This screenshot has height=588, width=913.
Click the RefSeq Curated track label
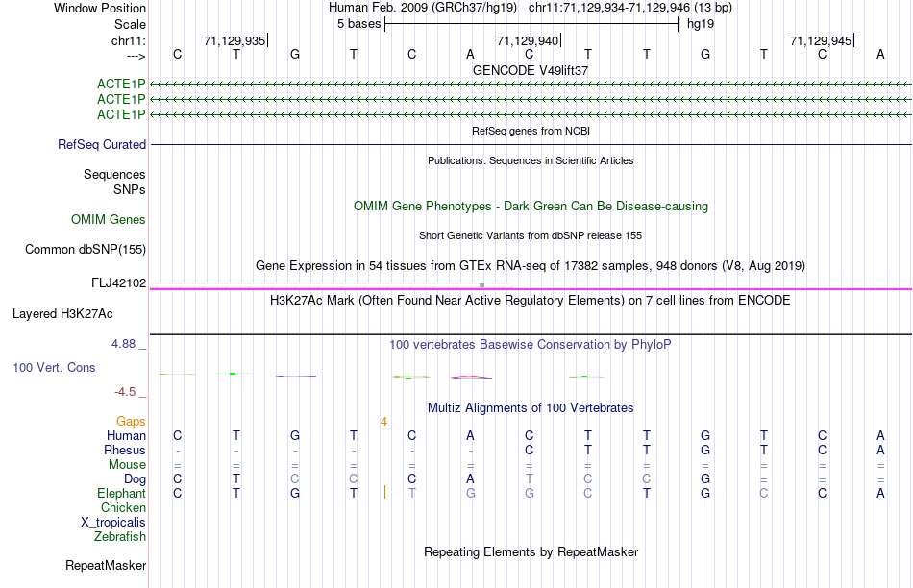pos(102,144)
